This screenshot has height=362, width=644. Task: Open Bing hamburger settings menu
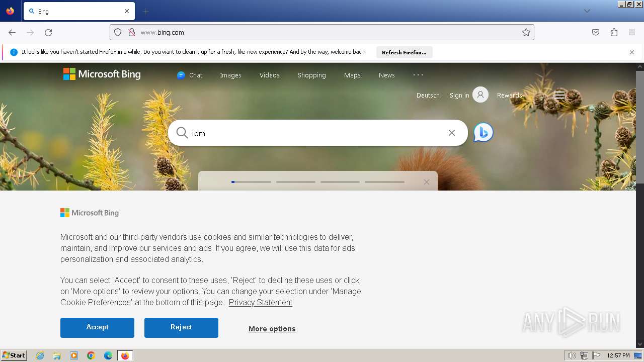(559, 95)
